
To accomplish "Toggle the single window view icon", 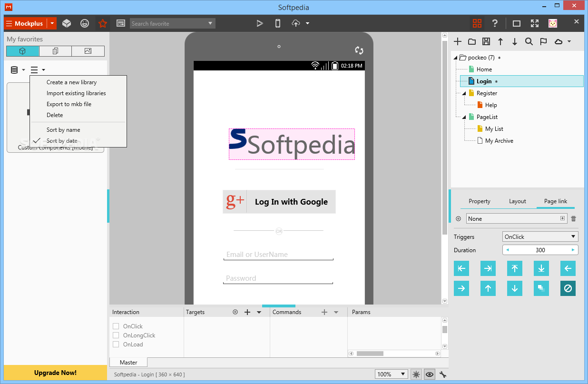I will coord(517,23).
